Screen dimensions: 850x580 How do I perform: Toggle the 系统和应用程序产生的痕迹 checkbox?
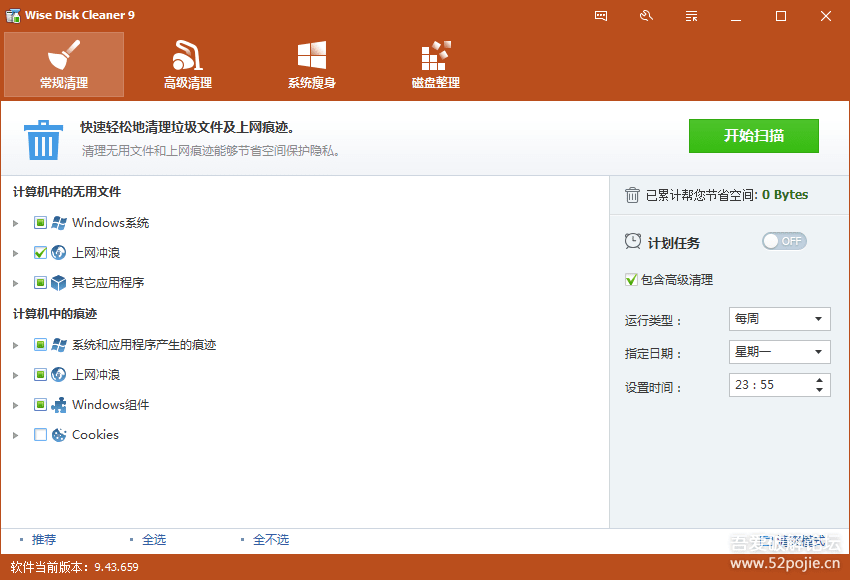pos(40,345)
